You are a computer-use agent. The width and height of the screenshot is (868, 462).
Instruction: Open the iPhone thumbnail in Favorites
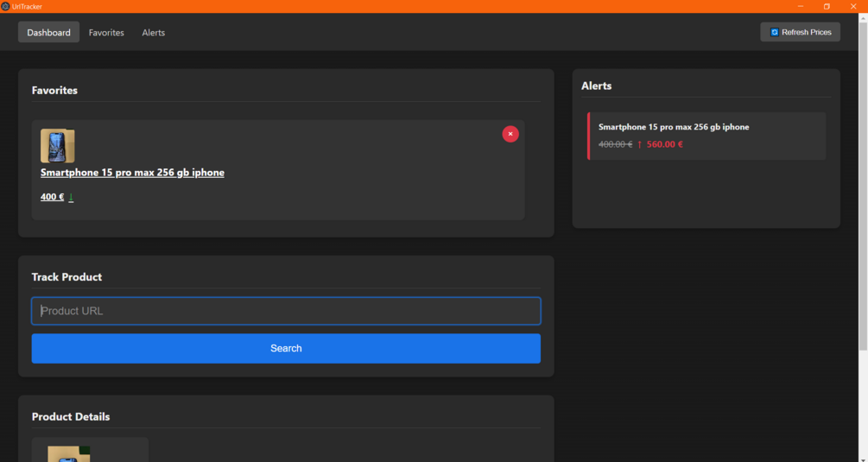[58, 146]
